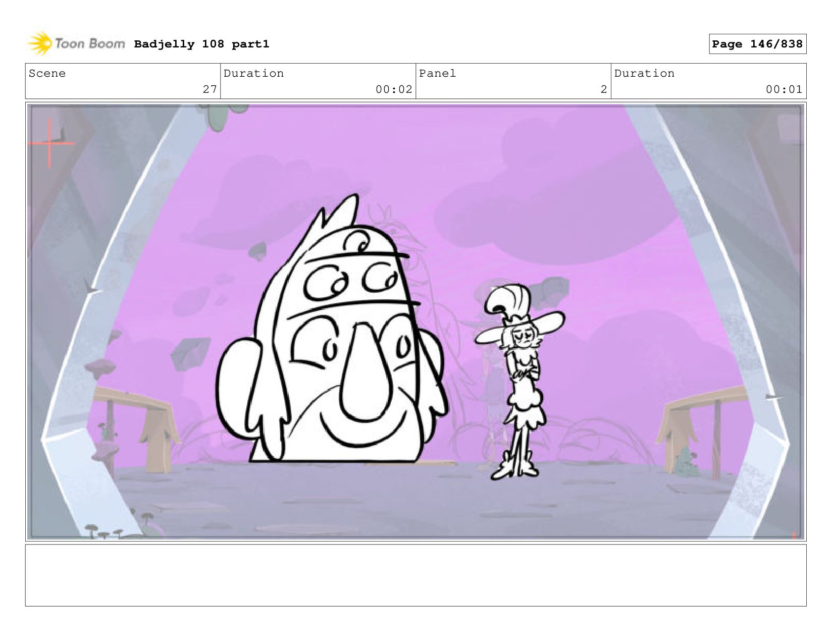
Task: Click the storyboard panel with the big-nosed giant head
Action: (415, 321)
